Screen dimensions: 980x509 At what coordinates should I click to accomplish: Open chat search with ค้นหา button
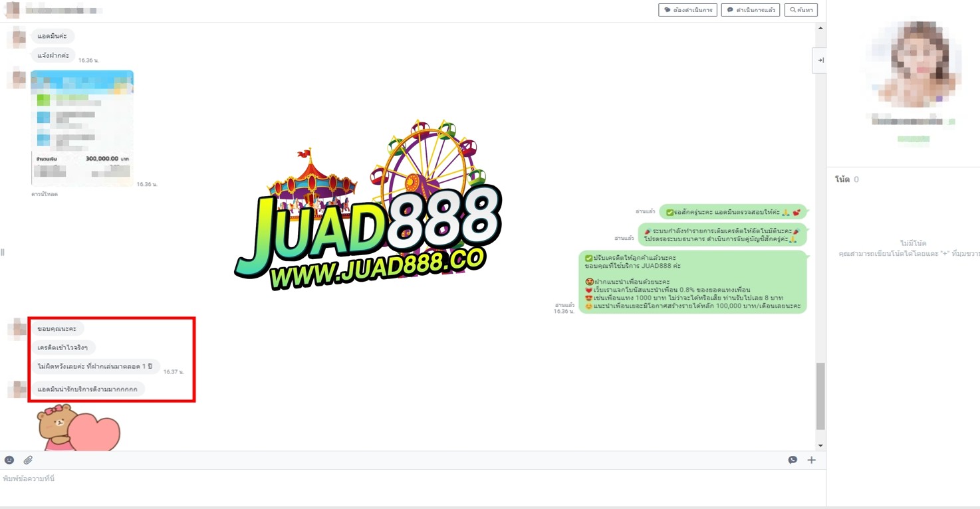[x=801, y=10]
